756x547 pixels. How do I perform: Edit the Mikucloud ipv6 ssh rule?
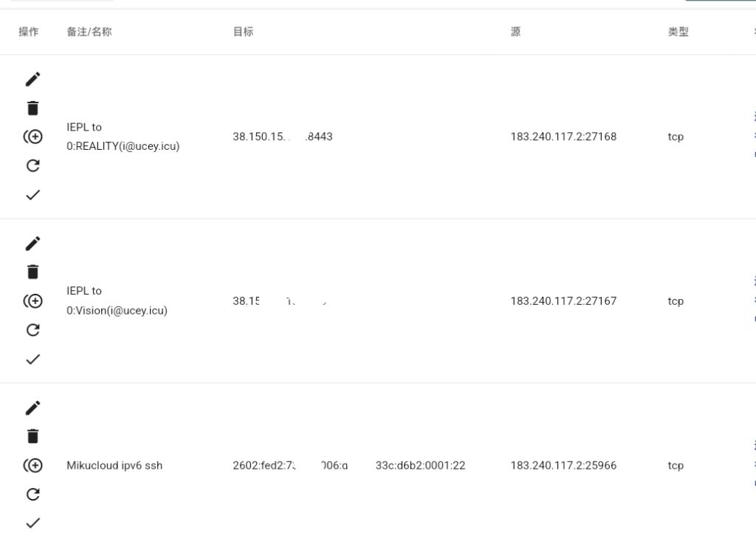pos(32,408)
